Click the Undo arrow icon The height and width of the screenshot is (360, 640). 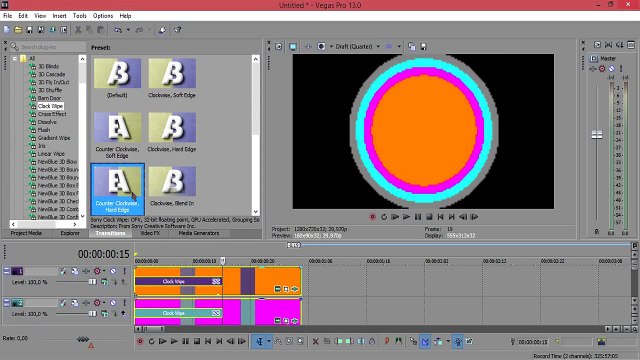pos(118,30)
